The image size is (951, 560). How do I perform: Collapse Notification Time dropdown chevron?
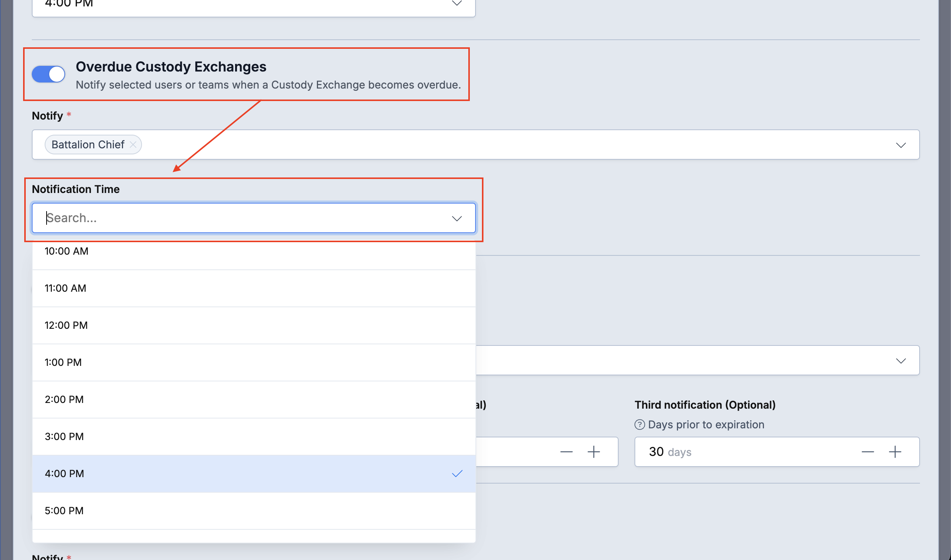[457, 218]
